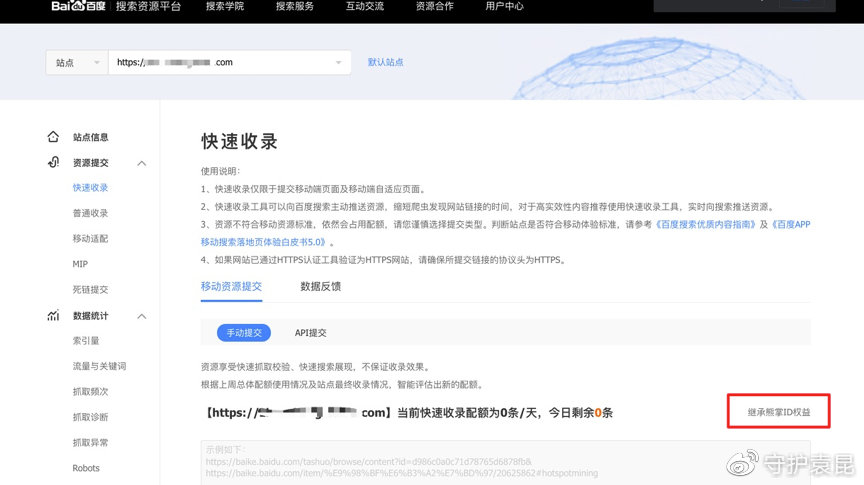Click the 快速收录 page heading
Image resolution: width=864 pixels, height=485 pixels.
239,142
